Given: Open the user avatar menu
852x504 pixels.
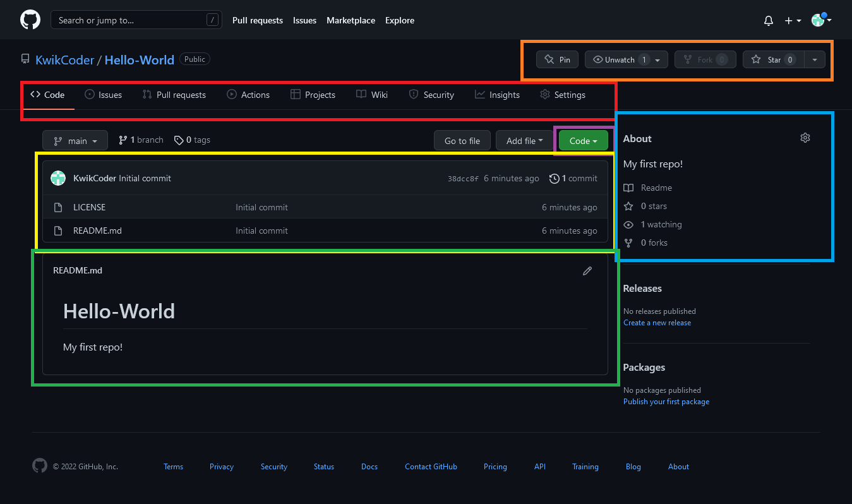Looking at the screenshot, I should pos(821,20).
